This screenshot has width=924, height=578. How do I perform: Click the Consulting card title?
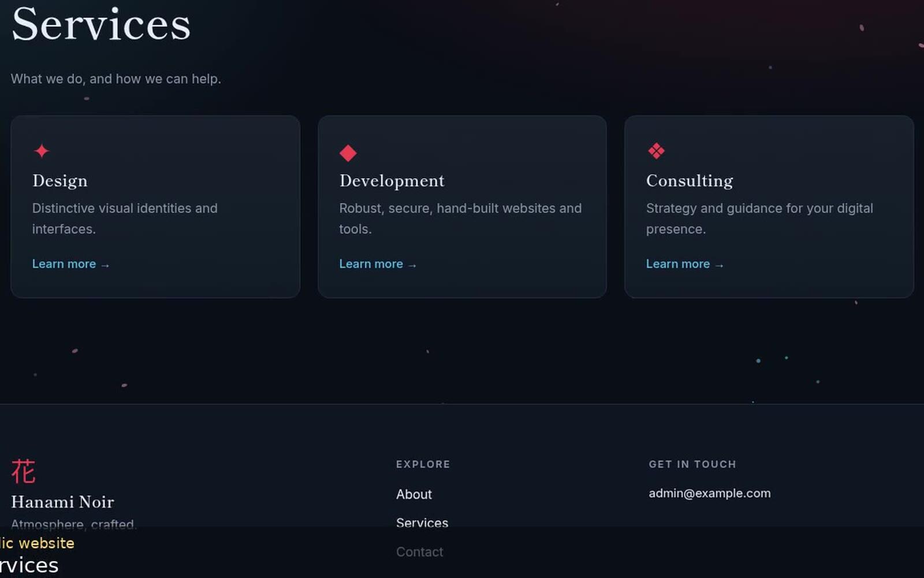click(x=690, y=181)
